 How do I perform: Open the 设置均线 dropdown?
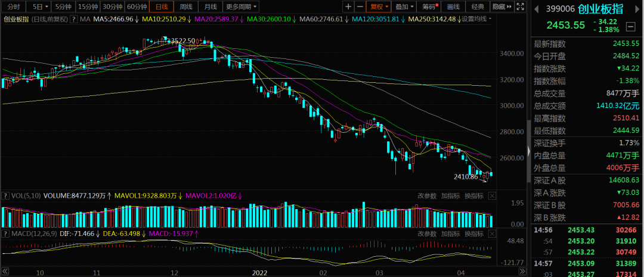tap(477, 19)
